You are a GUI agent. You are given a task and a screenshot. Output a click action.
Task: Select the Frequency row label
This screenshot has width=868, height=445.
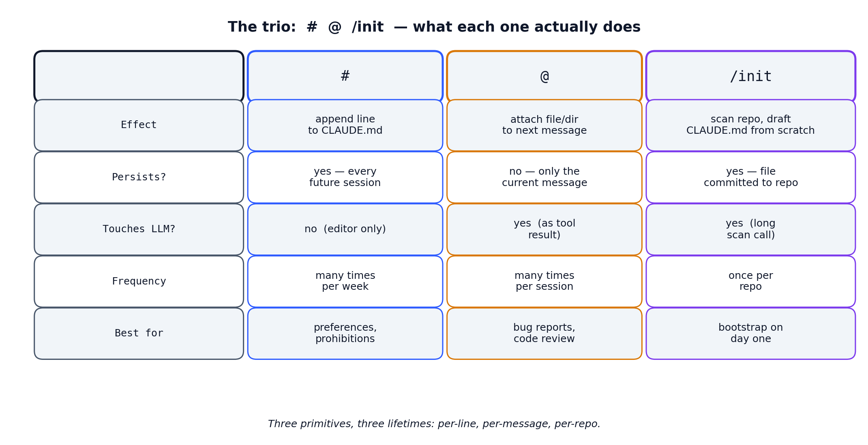click(x=139, y=281)
